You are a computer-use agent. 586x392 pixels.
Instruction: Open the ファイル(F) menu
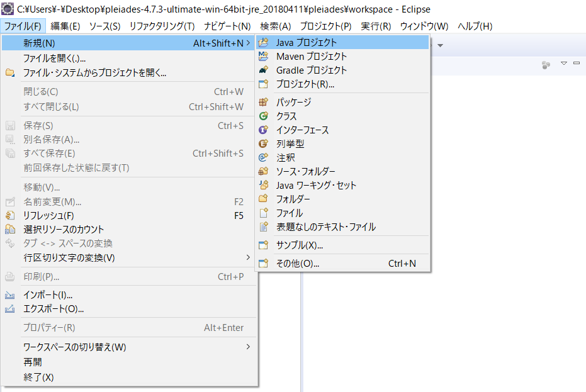[23, 26]
